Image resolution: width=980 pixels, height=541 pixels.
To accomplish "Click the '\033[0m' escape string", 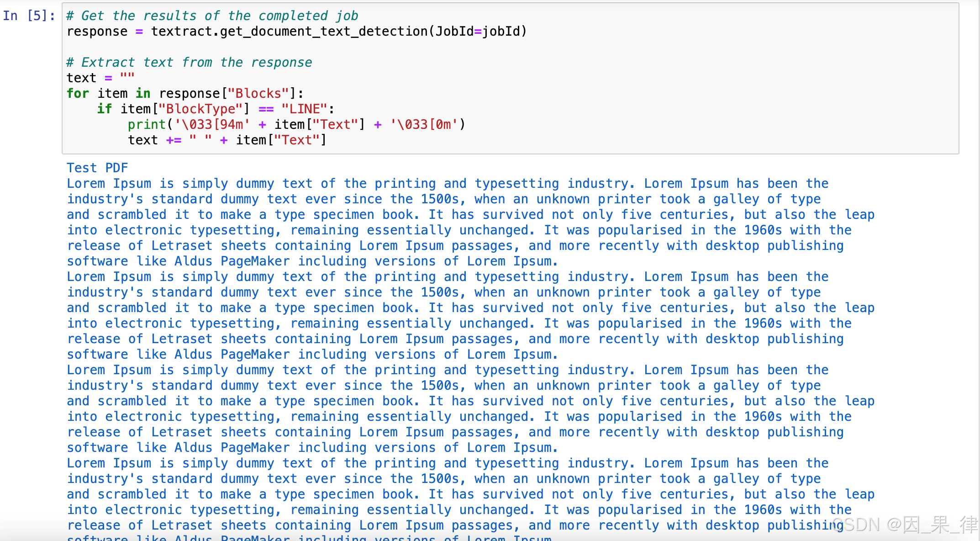I will pyautogui.click(x=423, y=124).
